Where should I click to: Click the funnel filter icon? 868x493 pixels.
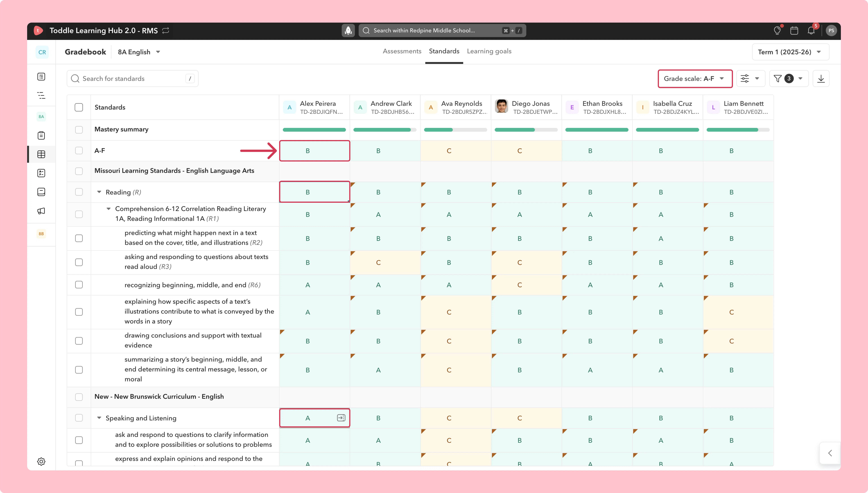[x=778, y=78]
